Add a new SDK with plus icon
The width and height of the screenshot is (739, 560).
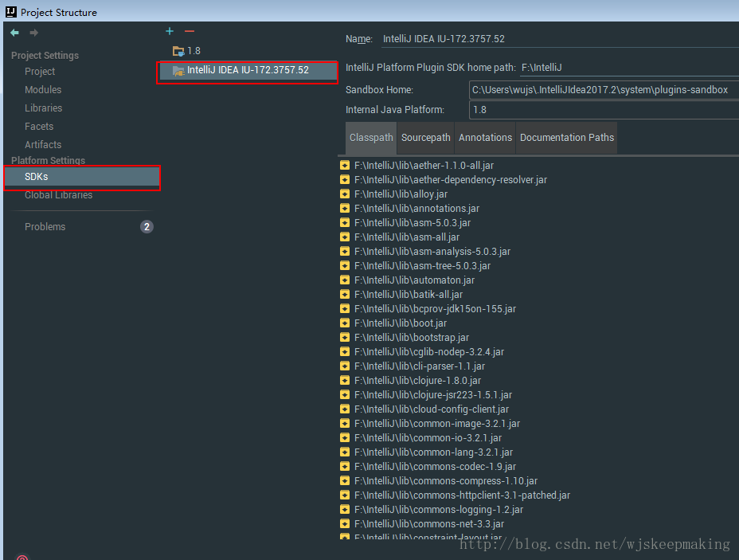click(x=170, y=31)
